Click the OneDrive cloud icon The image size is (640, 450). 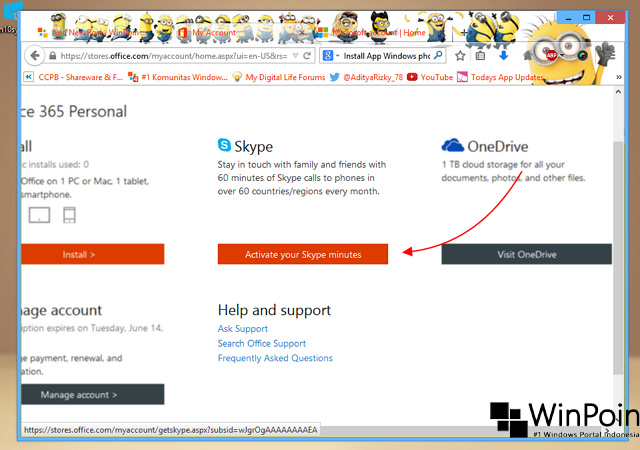452,145
